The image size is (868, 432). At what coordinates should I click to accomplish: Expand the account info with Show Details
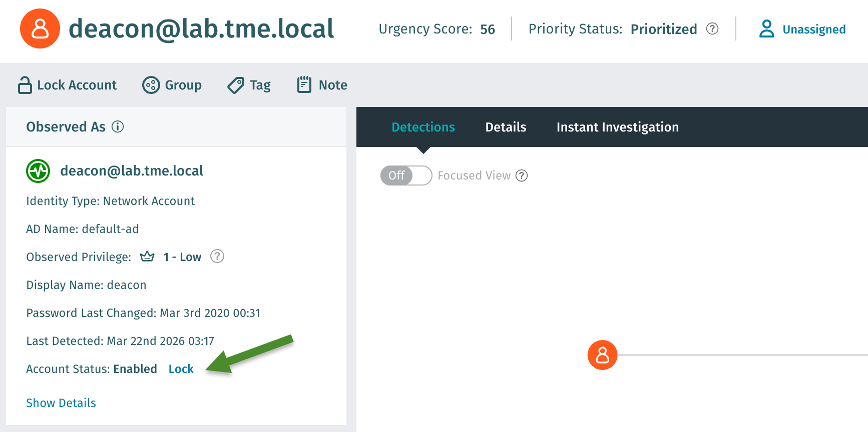click(61, 403)
